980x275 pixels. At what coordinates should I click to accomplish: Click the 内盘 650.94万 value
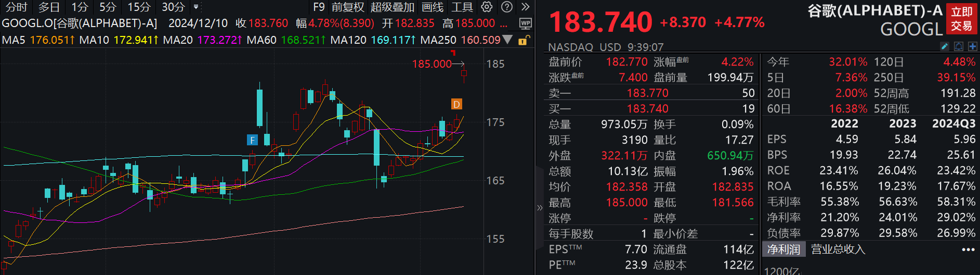point(730,156)
